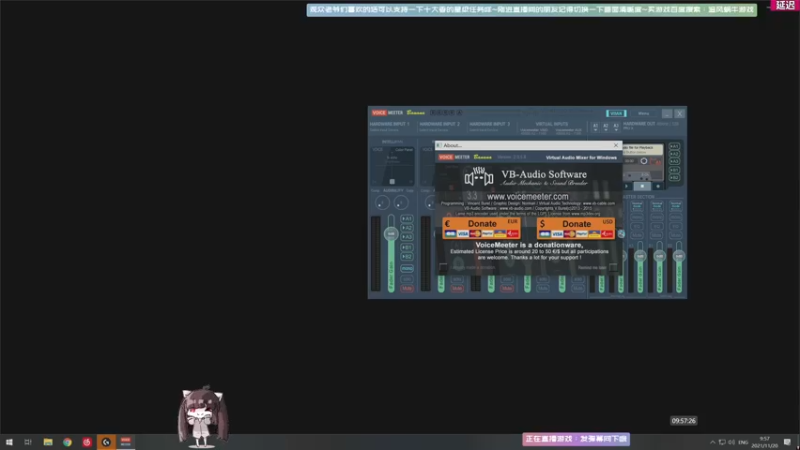Open Task View from the taskbar
Image resolution: width=800 pixels, height=450 pixels.
point(28,442)
